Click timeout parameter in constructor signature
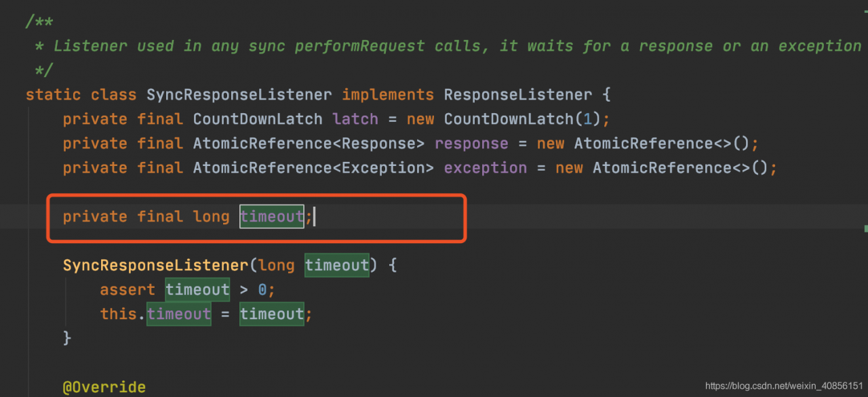The height and width of the screenshot is (397, 868). tap(337, 266)
